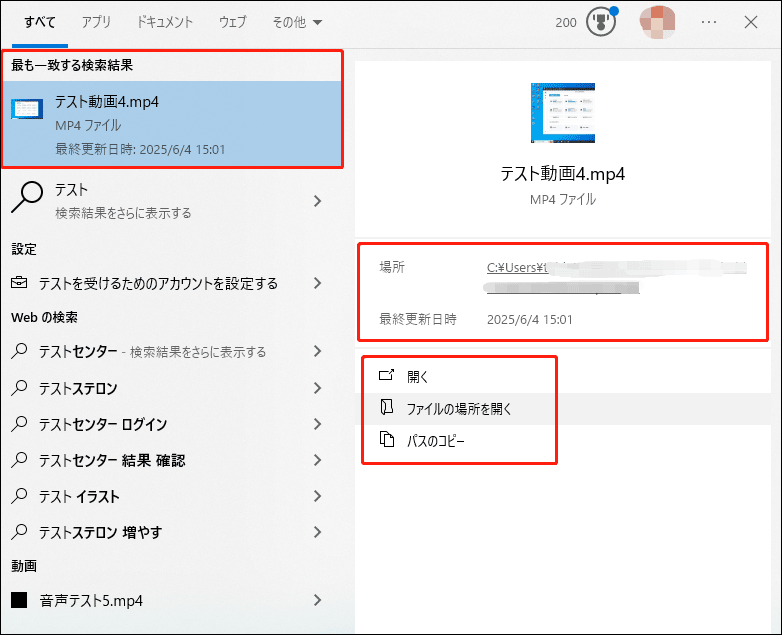Expand the テストステロン suggestion arrow
Viewport: 782px width, 635px height.
pyautogui.click(x=317, y=388)
